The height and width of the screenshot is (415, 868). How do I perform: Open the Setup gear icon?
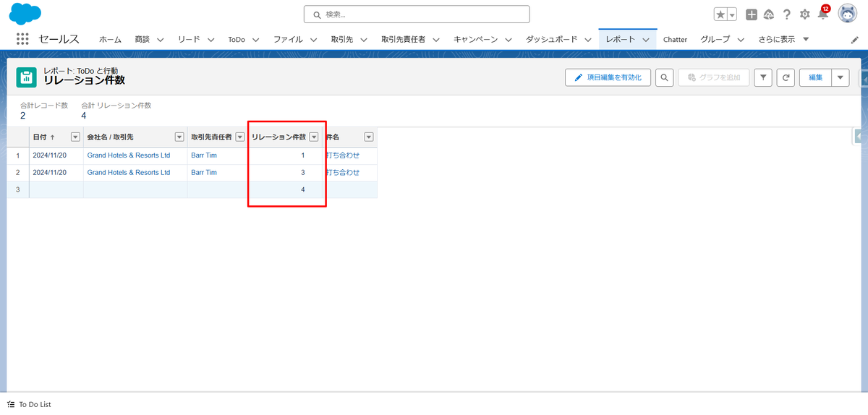(x=805, y=14)
